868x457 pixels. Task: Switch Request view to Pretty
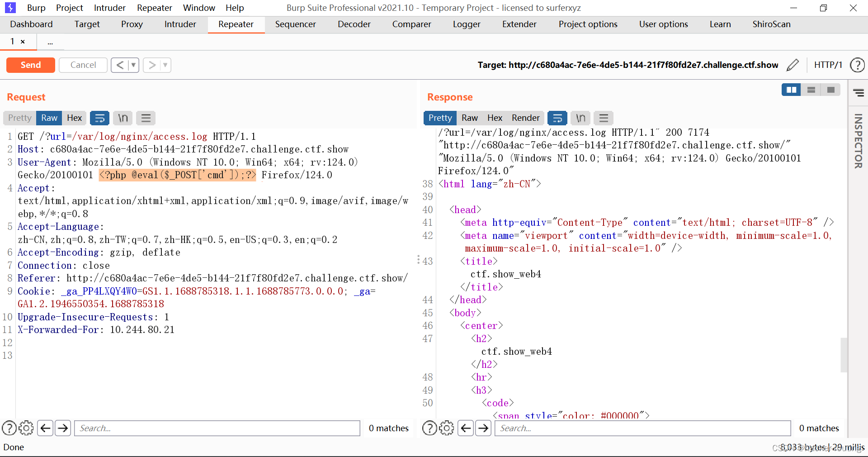pyautogui.click(x=20, y=118)
